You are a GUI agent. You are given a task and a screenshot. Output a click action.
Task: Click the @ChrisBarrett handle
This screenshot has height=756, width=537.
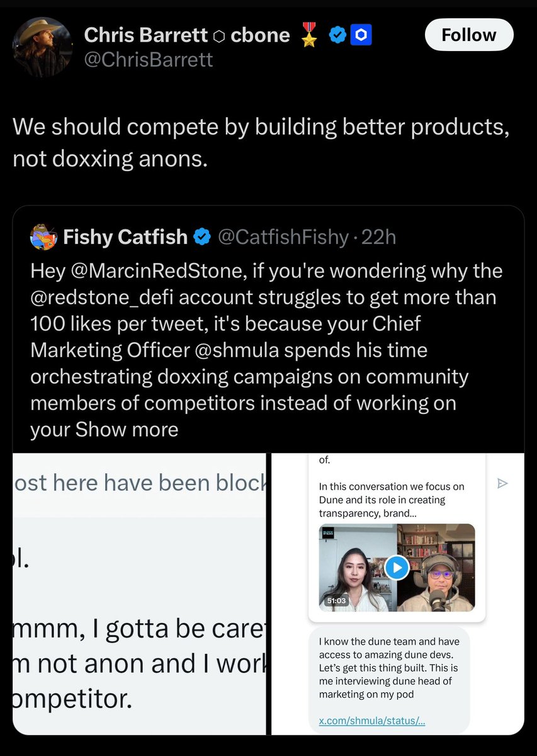coord(149,60)
